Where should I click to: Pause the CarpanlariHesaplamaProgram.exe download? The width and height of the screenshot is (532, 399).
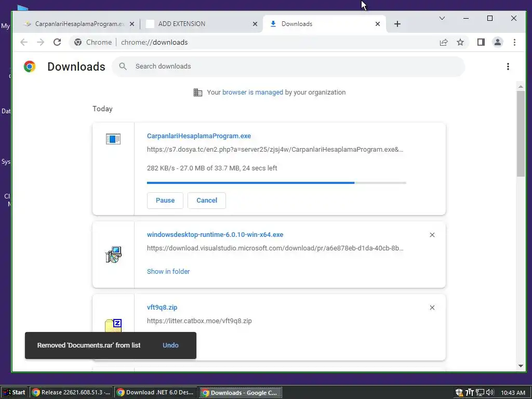pos(165,201)
